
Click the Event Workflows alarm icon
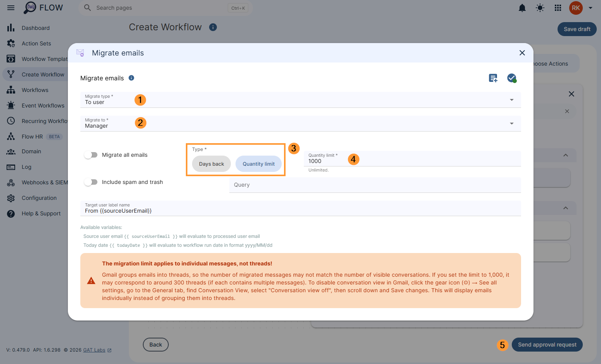click(x=11, y=106)
